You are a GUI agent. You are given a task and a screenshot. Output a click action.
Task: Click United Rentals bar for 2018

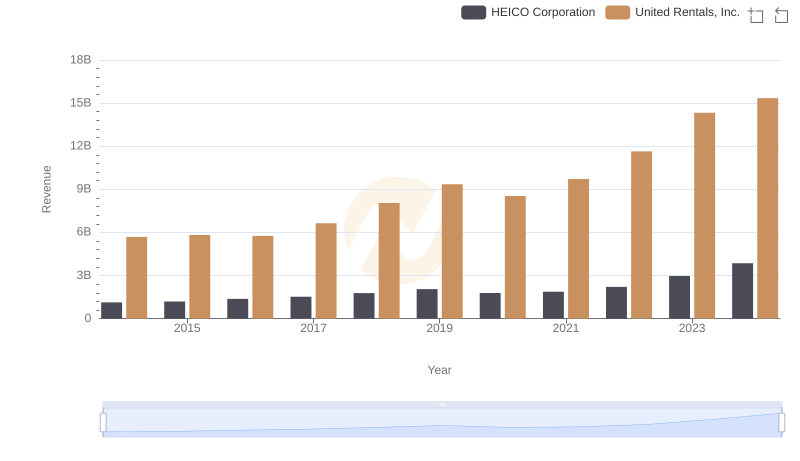389,261
